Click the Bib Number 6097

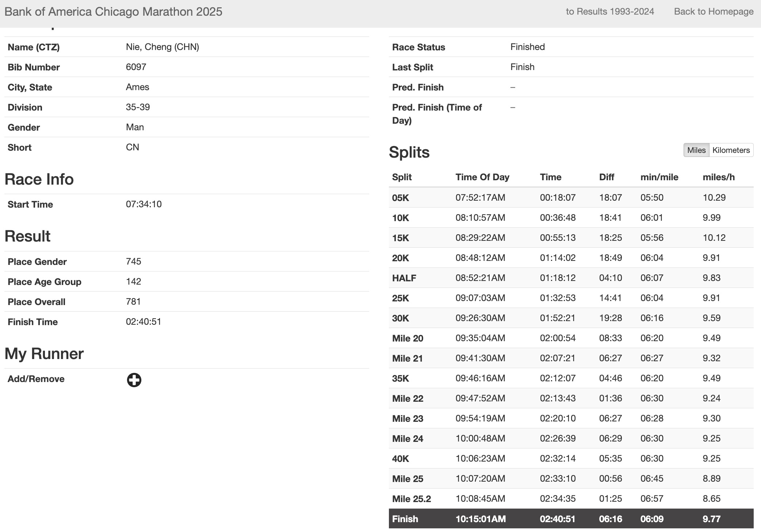point(136,67)
